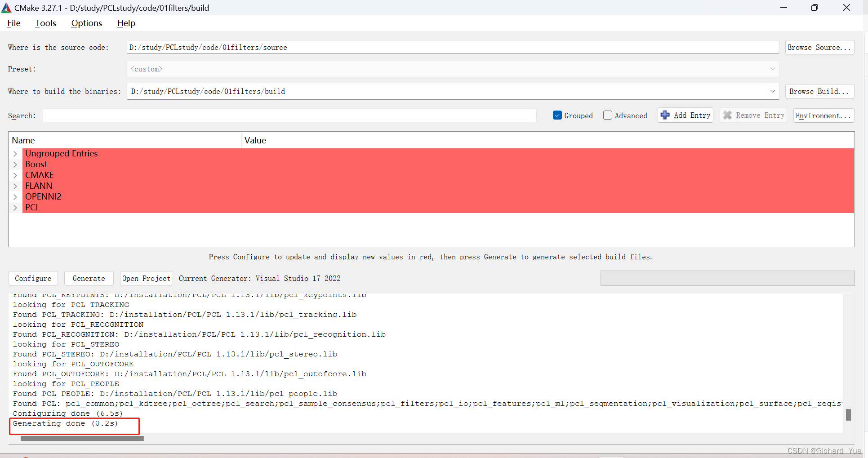The height and width of the screenshot is (458, 868).
Task: Click the output log horizontal scrollbar thumb
Action: tap(82, 438)
